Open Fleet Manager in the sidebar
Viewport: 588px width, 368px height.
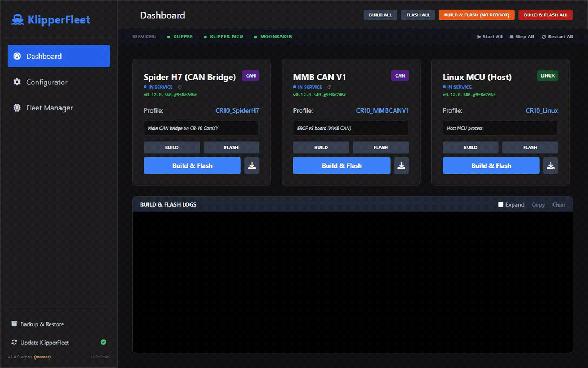pos(58,108)
